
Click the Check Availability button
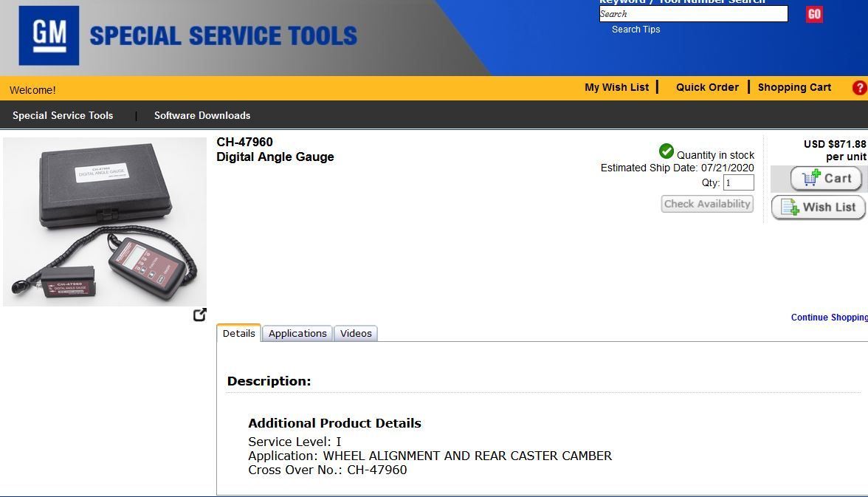click(706, 203)
